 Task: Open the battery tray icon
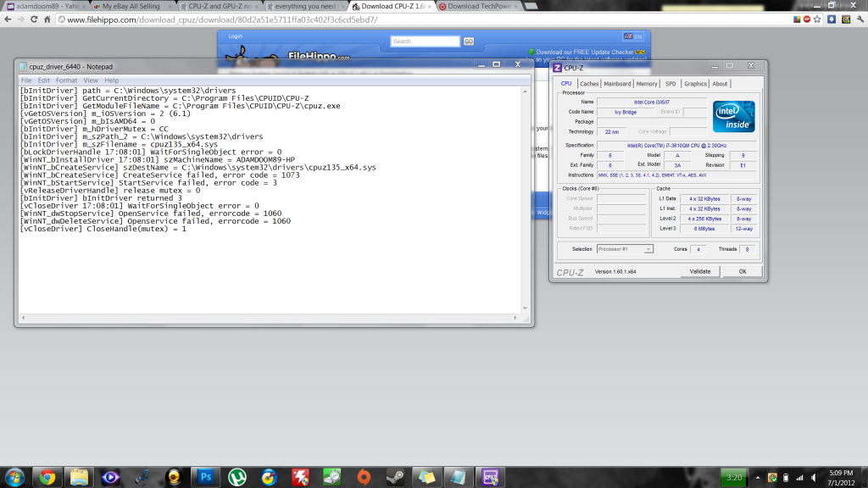pyautogui.click(x=786, y=478)
